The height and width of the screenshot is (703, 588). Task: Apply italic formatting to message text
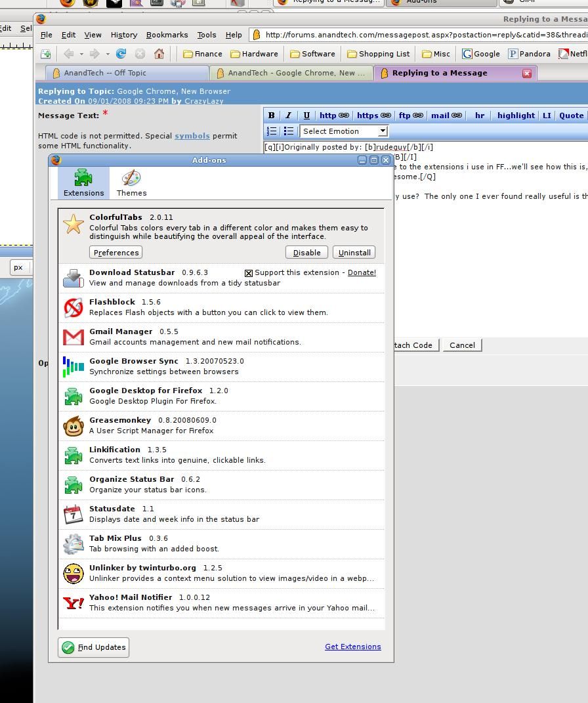289,116
